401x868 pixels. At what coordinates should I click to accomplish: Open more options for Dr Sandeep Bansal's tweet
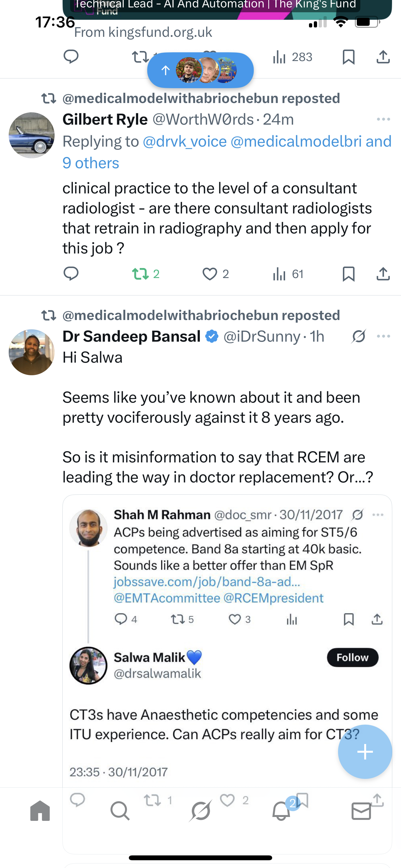point(383,336)
